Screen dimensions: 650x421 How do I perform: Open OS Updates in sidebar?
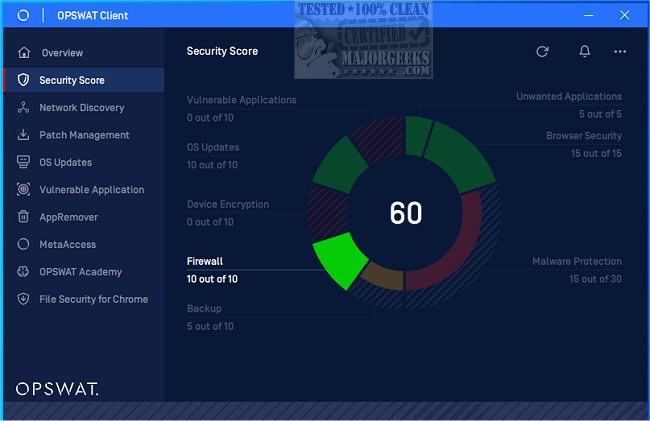[84, 162]
